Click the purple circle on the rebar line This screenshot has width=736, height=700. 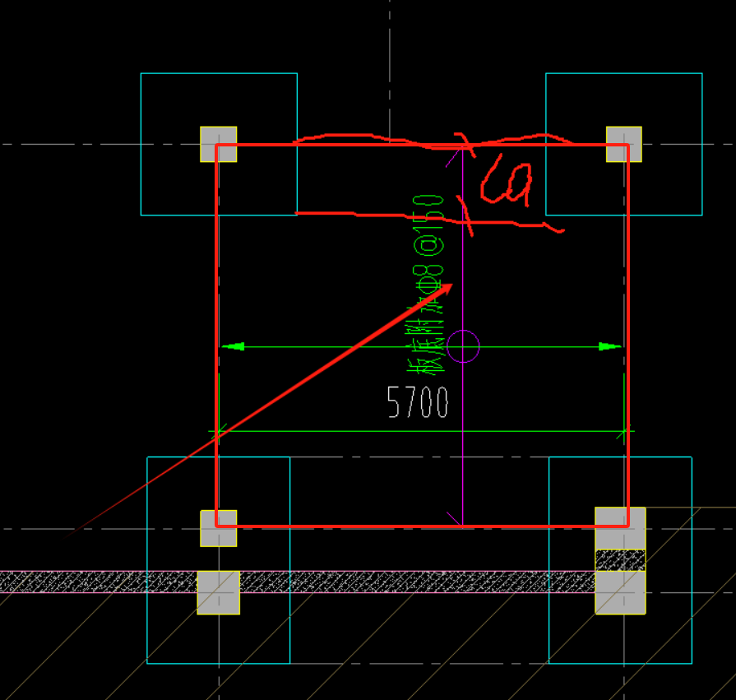[x=463, y=346]
